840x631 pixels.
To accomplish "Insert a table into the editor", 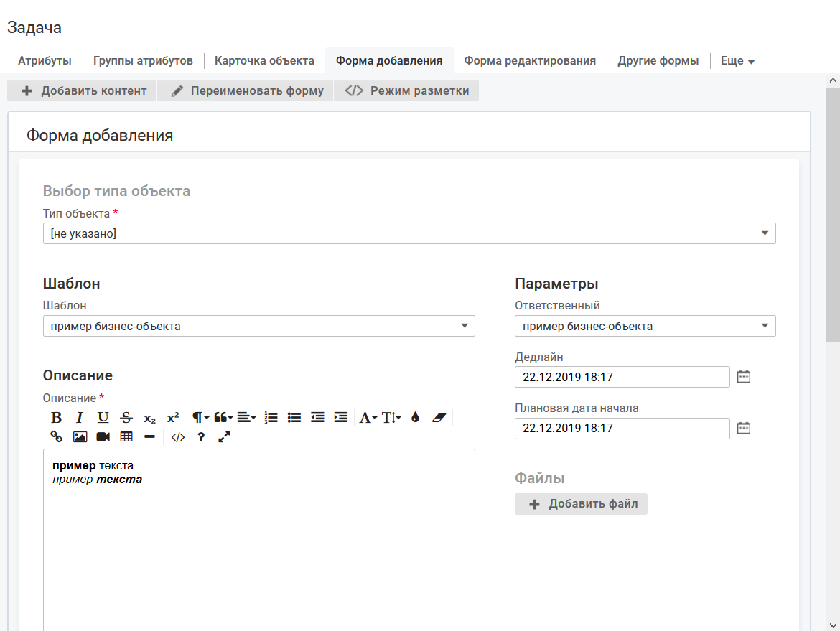I will click(x=126, y=436).
